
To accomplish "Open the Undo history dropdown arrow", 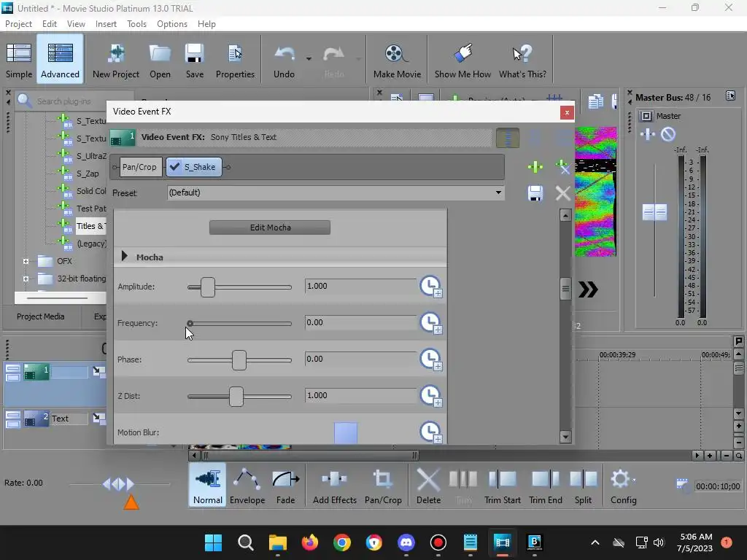I will [x=309, y=59].
